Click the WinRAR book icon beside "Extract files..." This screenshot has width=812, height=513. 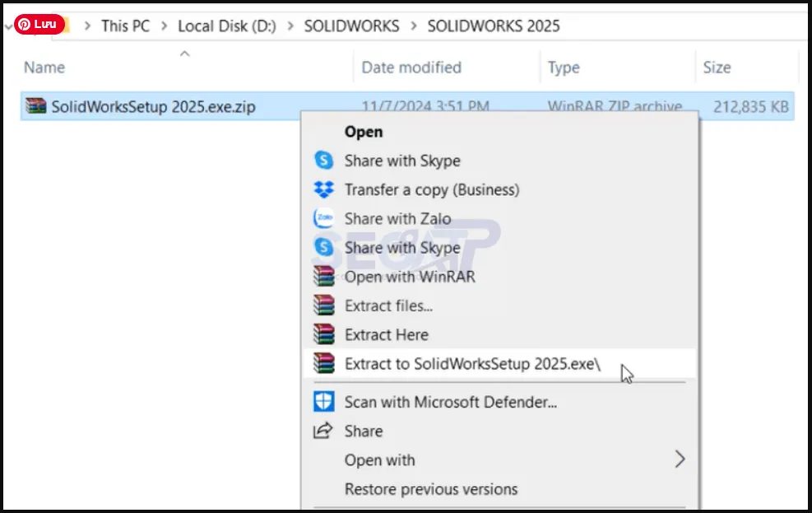tap(324, 305)
